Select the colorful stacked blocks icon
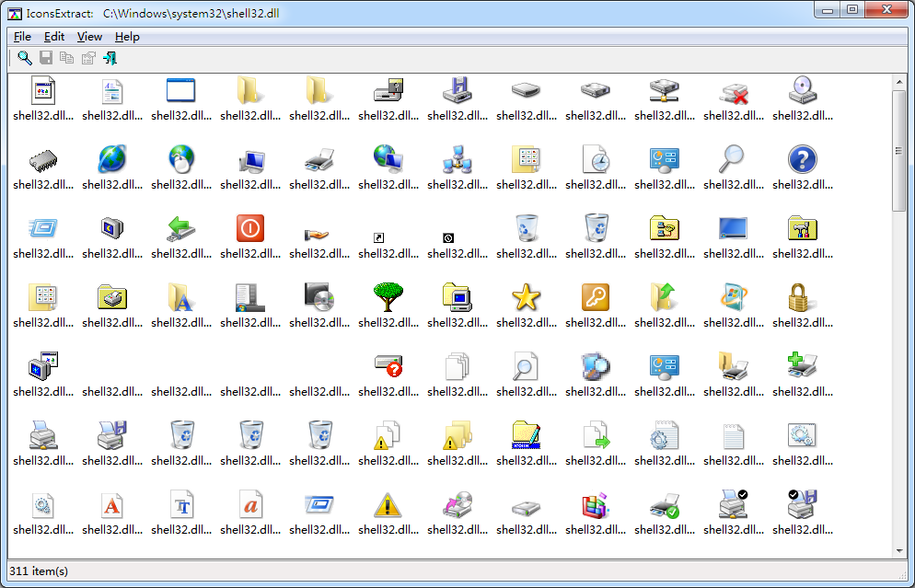This screenshot has width=915, height=588. tap(596, 504)
